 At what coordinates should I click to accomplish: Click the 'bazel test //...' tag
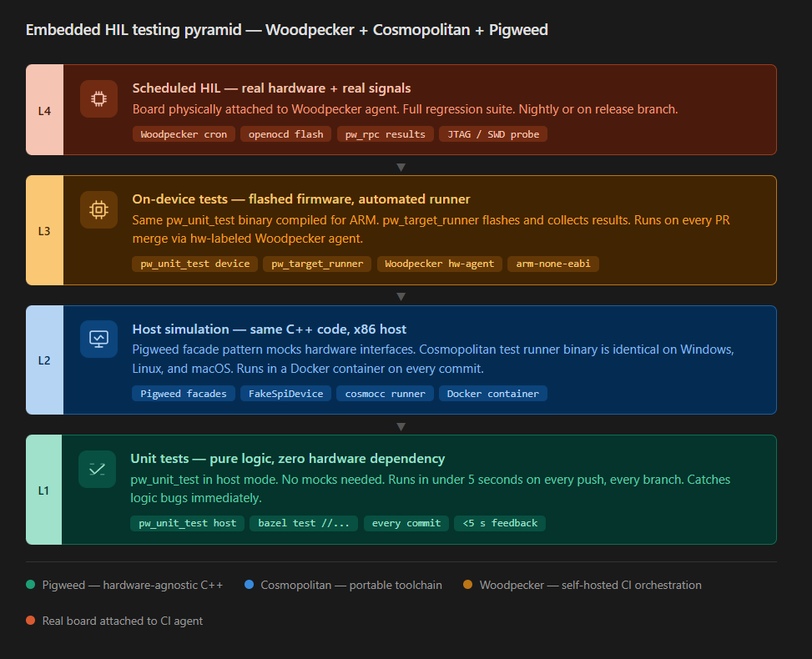pos(304,523)
